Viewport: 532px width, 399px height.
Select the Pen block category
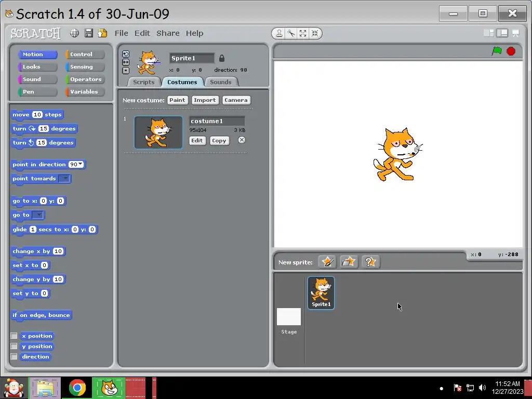[37, 91]
